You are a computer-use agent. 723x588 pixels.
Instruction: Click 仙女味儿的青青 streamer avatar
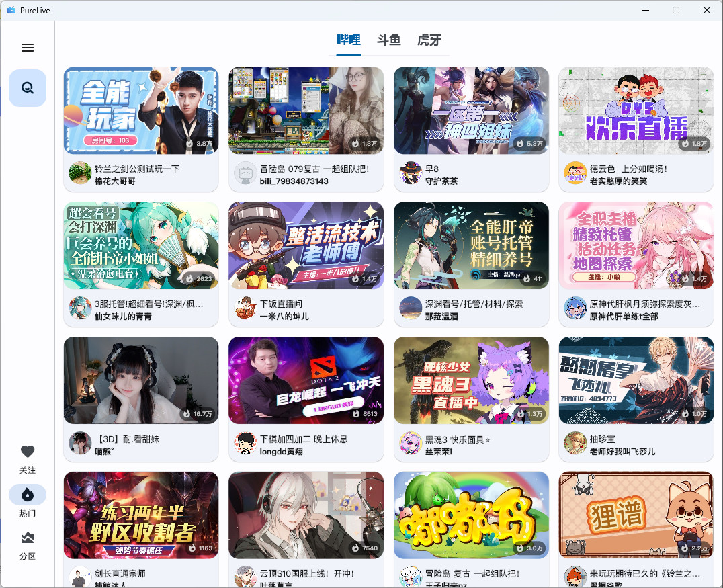coord(80,308)
